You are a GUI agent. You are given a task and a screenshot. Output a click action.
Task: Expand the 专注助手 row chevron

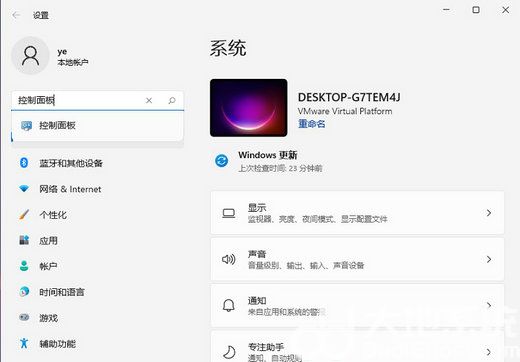[489, 352]
